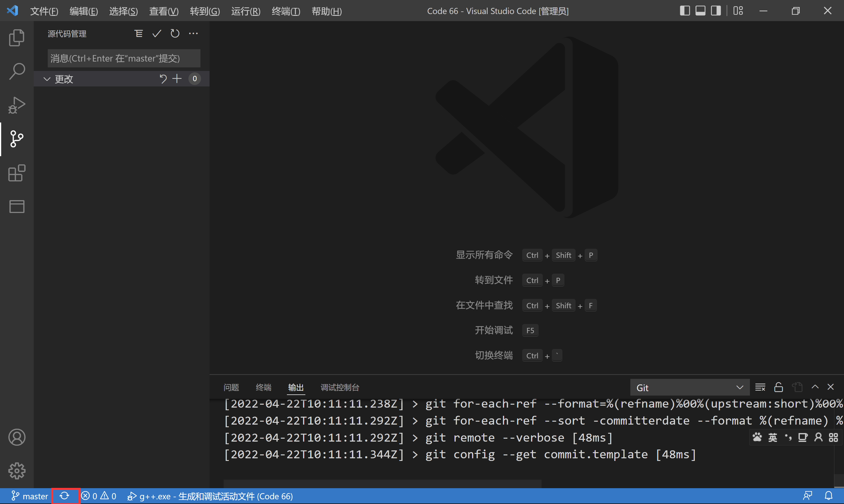Switch source control to tree view icon
Viewport: 844px width, 504px height.
click(x=139, y=34)
